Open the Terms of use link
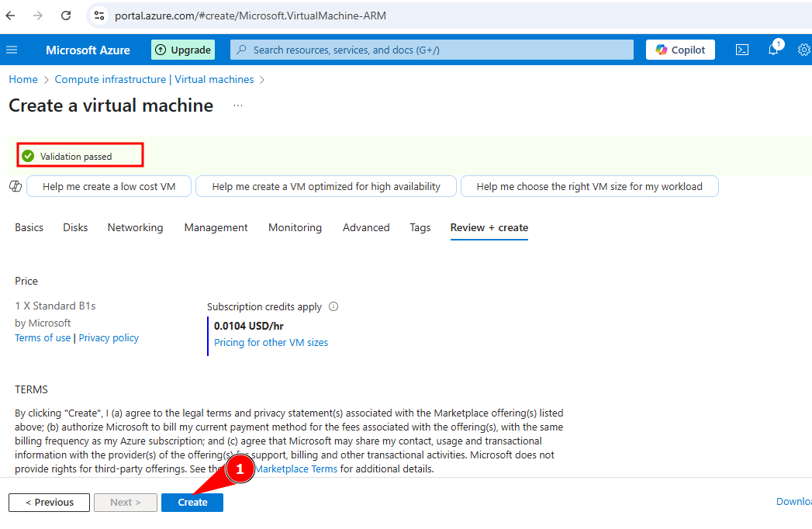This screenshot has height=529, width=812. click(x=43, y=338)
